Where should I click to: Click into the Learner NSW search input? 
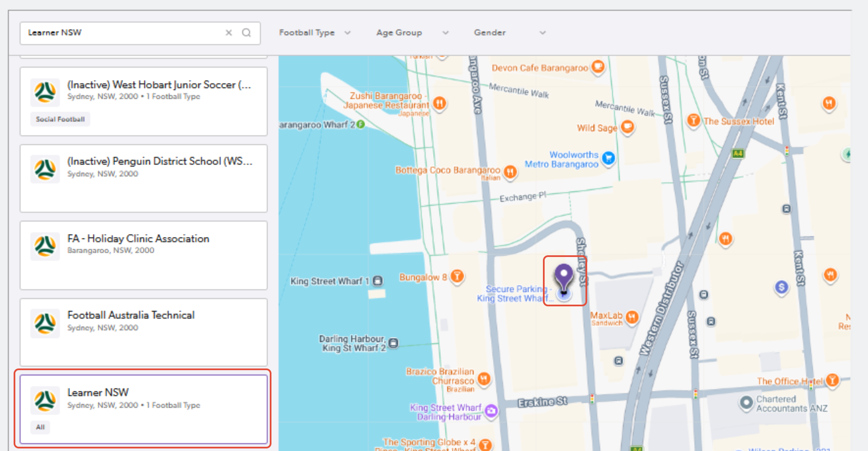click(123, 33)
